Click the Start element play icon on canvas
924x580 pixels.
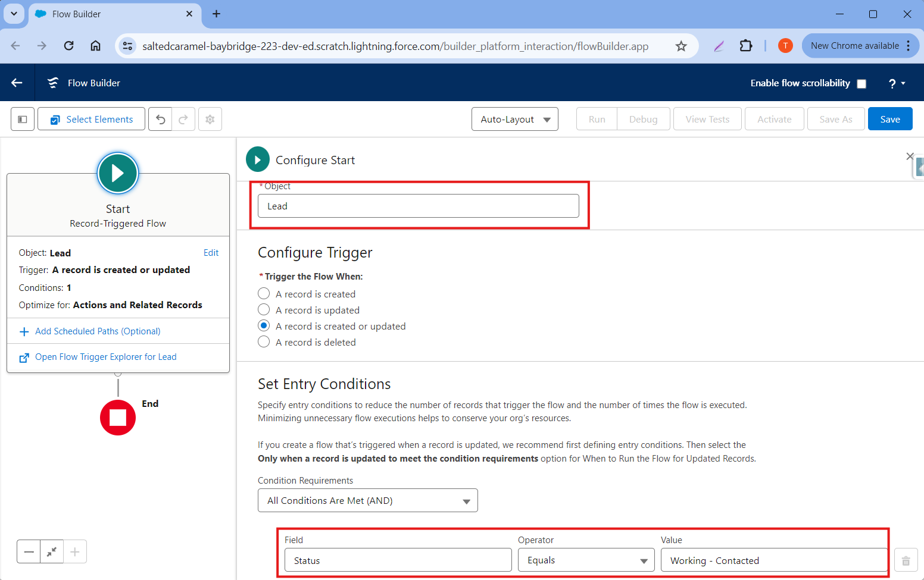coord(118,173)
